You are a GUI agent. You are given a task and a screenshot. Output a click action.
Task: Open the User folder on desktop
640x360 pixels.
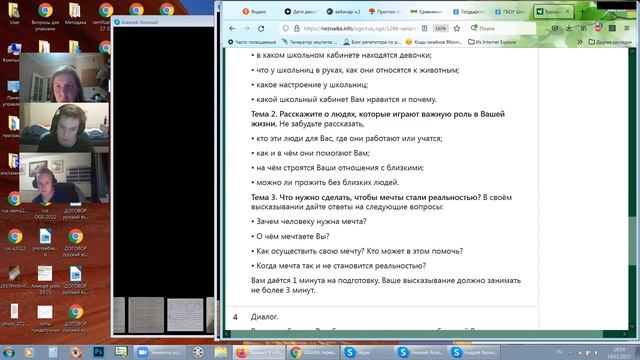[x=15, y=13]
